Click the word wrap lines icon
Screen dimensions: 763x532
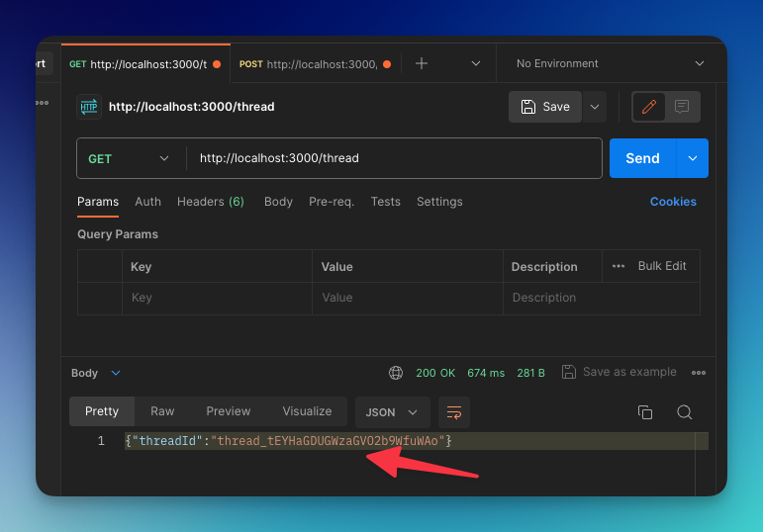tap(454, 412)
